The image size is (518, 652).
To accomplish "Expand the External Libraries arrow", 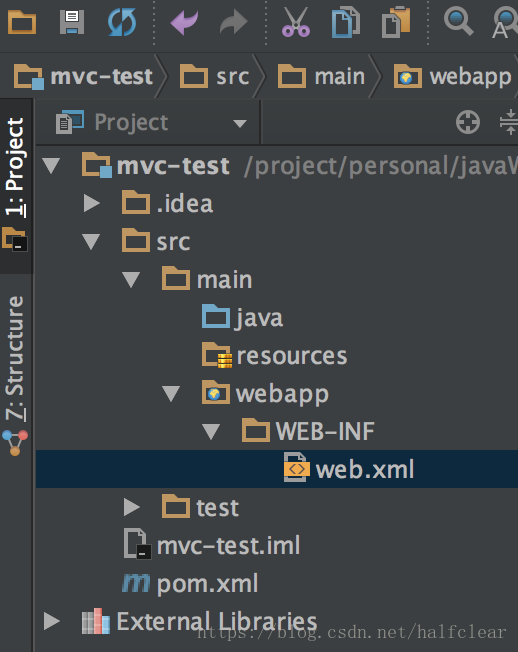I will click(x=52, y=621).
